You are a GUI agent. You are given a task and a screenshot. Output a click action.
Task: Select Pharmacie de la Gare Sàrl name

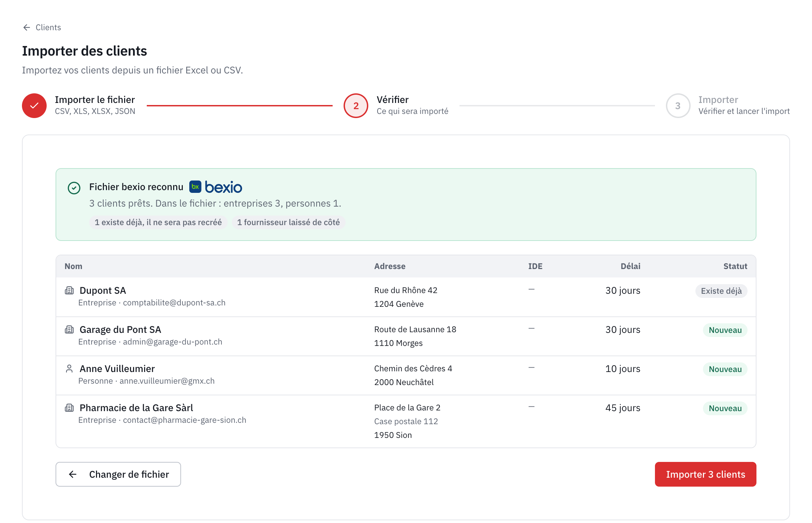point(136,408)
